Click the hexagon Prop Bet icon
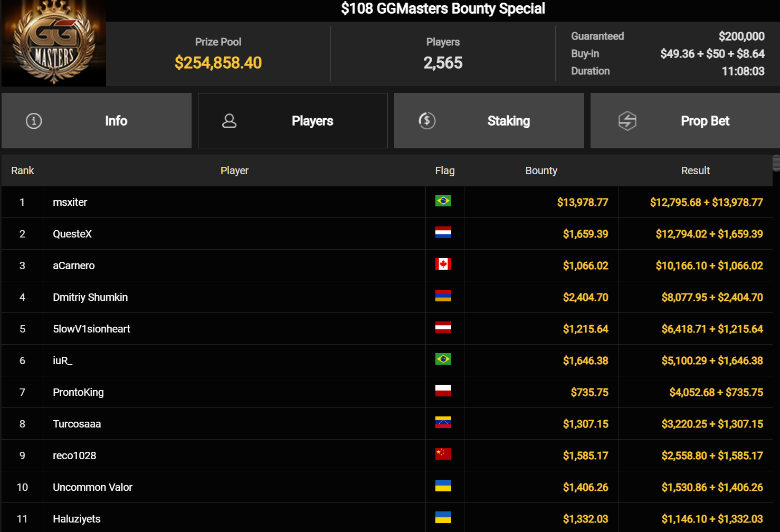This screenshot has width=780, height=532. 627,121
